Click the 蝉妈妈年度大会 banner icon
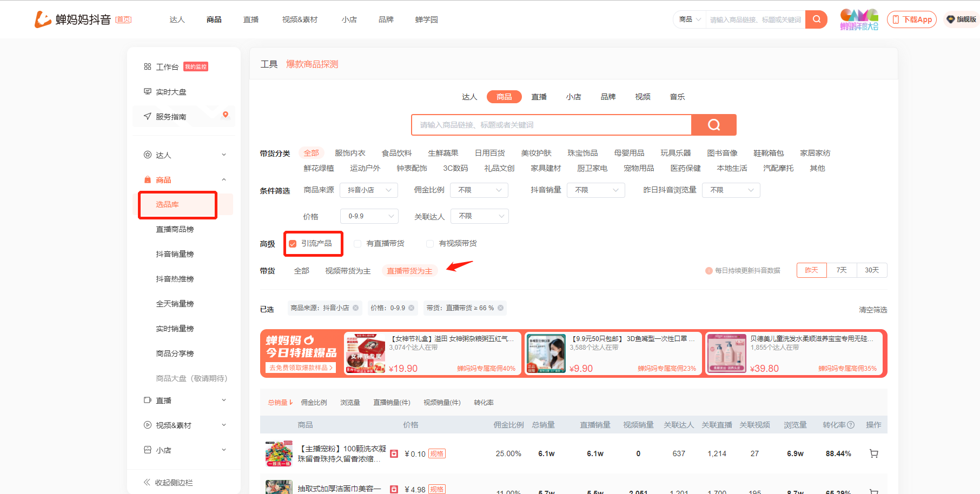 (x=859, y=19)
